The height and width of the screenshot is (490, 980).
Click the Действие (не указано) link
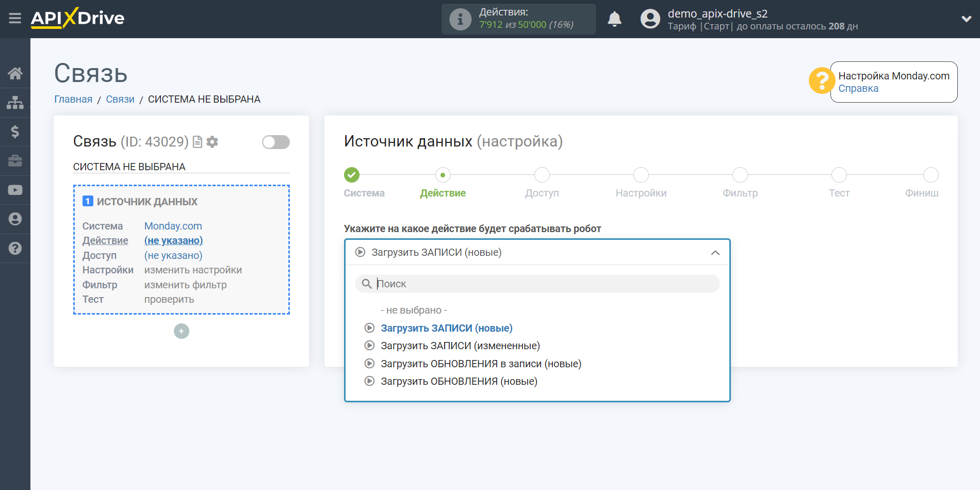click(x=173, y=240)
